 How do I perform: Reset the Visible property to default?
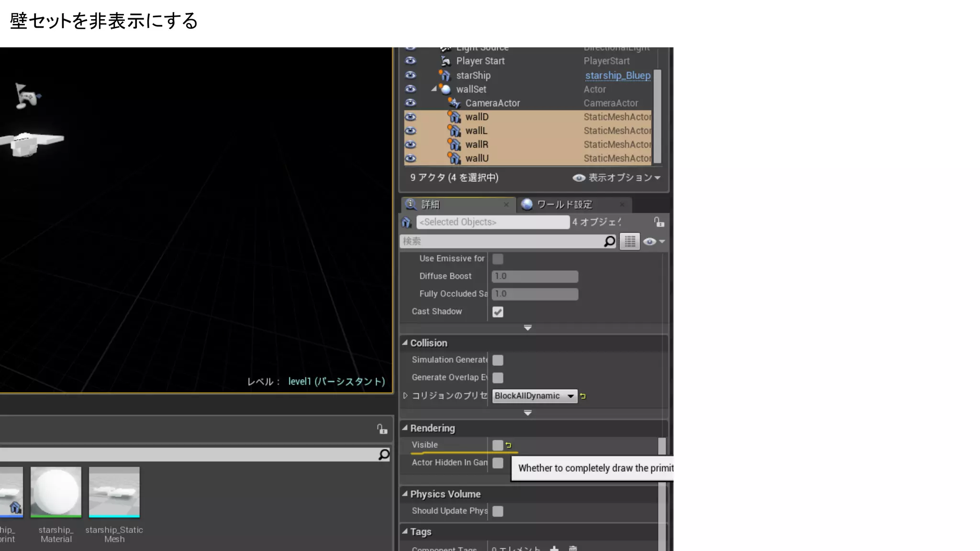509,445
